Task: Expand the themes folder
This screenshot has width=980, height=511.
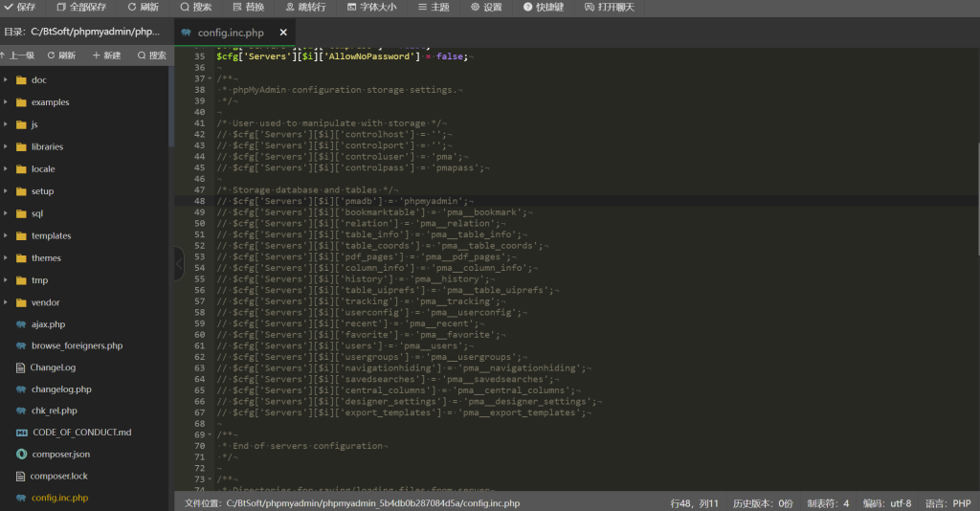Action: 46,258
